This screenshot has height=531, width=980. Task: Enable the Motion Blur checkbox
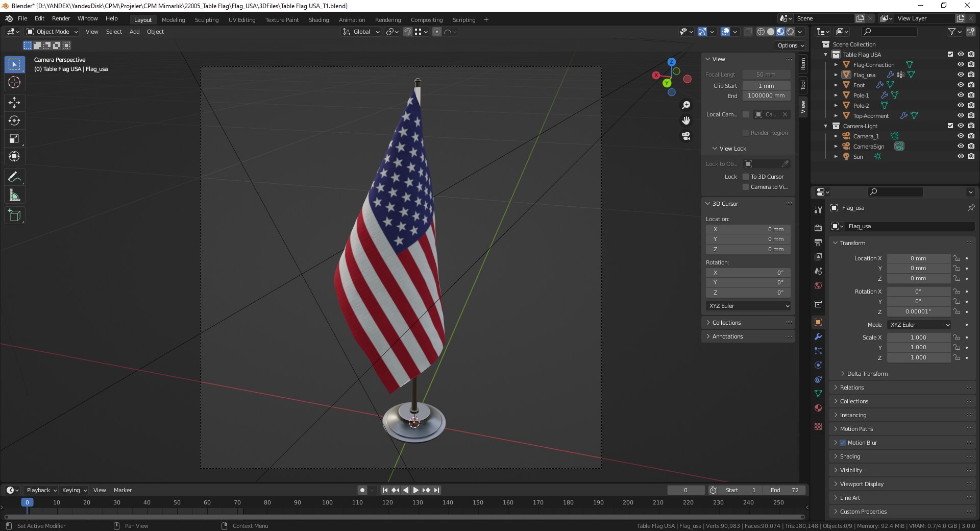[x=843, y=443]
